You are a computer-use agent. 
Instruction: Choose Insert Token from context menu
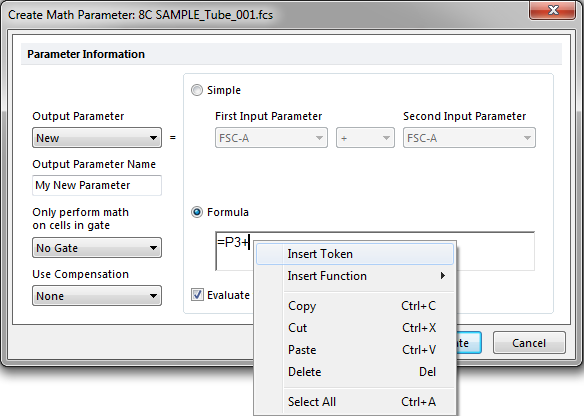click(x=355, y=254)
